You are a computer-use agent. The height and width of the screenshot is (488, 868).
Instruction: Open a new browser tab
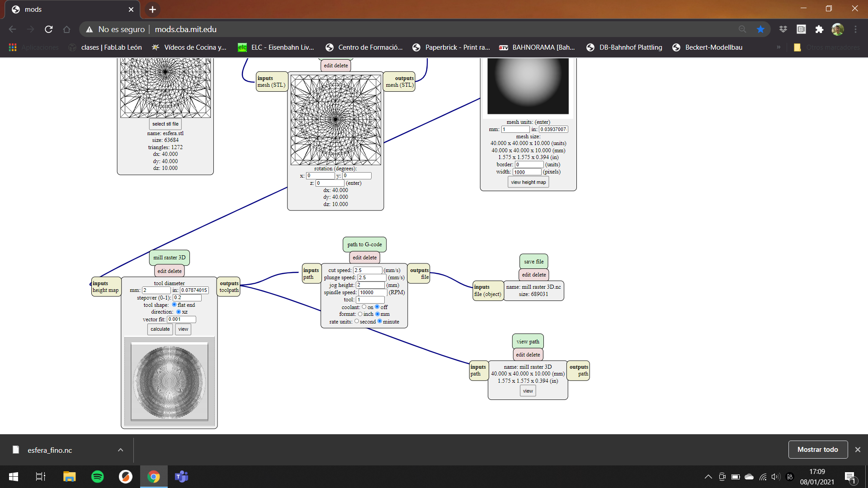[152, 9]
